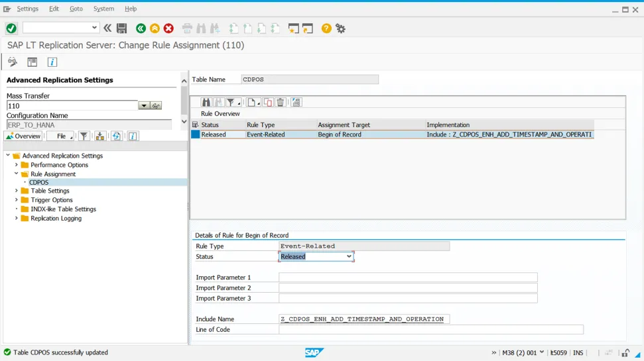Open the Status dropdown showing Released

click(349, 256)
